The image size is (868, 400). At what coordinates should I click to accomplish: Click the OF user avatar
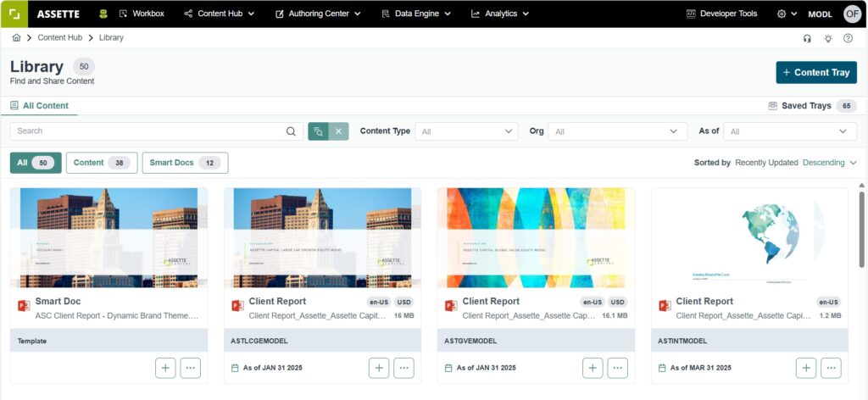[853, 14]
